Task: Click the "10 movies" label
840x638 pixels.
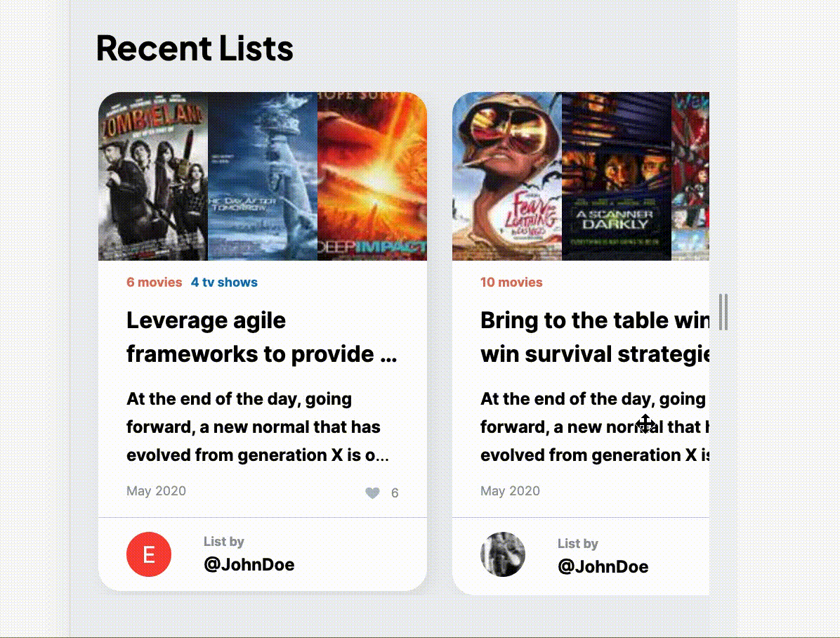Action: pyautogui.click(x=511, y=282)
